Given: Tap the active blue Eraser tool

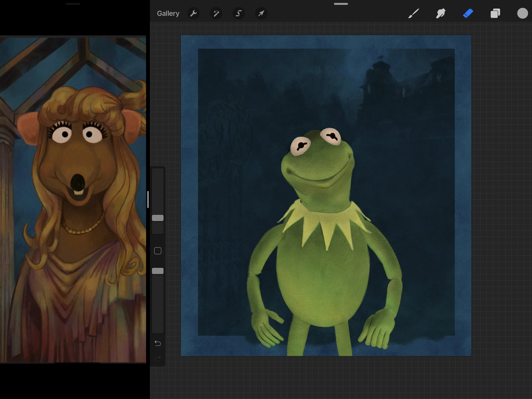Looking at the screenshot, I should [468, 13].
